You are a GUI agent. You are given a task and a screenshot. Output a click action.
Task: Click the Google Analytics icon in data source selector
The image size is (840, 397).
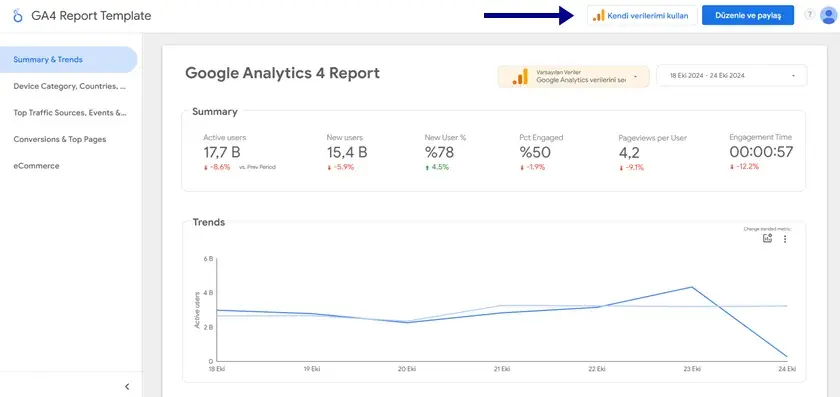coord(520,77)
